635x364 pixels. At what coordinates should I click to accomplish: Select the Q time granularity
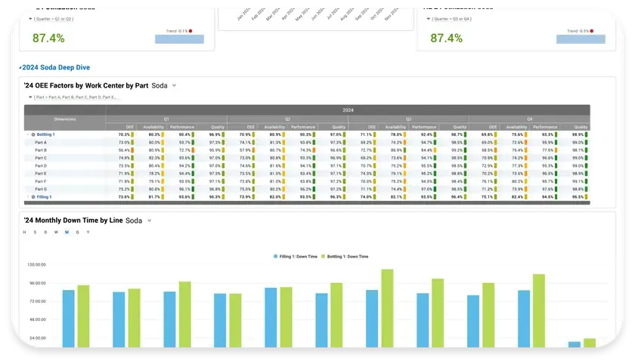(x=77, y=232)
